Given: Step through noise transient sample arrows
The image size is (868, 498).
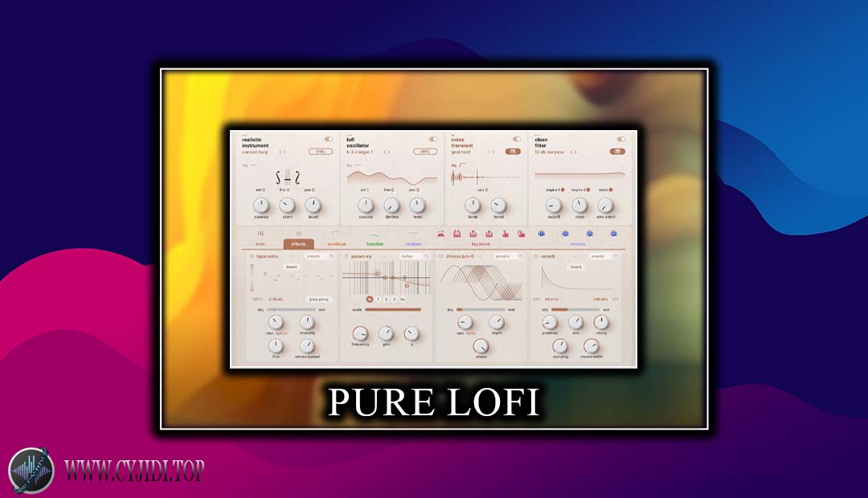Looking at the screenshot, I should [491, 152].
